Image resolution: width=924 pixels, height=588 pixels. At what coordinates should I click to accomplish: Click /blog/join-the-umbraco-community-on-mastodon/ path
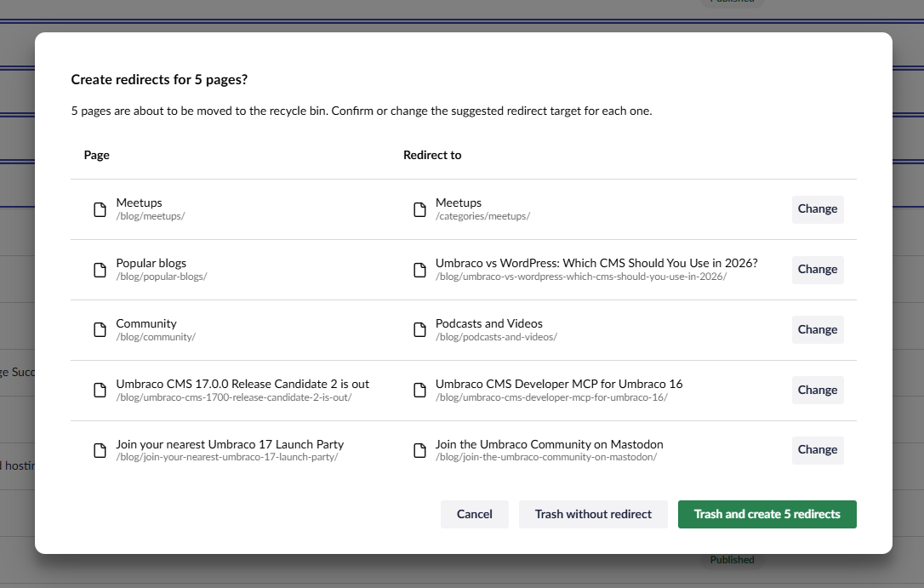pyautogui.click(x=546, y=457)
